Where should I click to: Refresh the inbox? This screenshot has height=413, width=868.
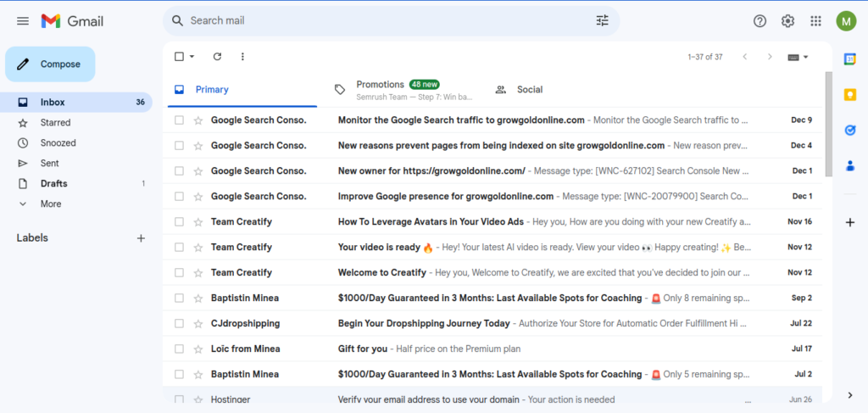(218, 57)
